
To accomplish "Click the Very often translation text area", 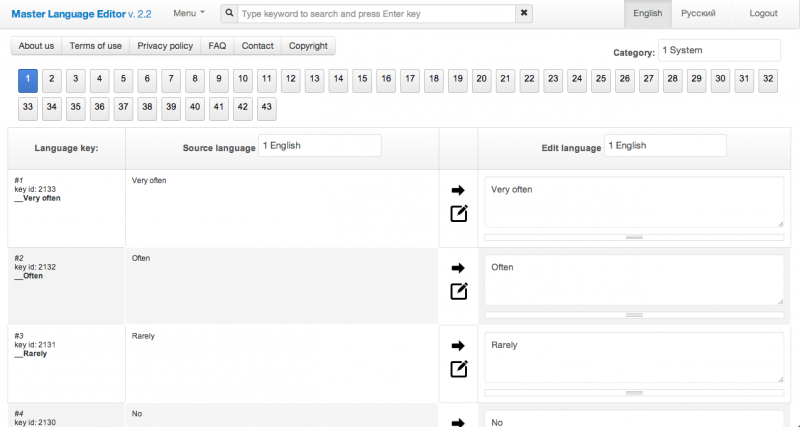I will click(634, 202).
